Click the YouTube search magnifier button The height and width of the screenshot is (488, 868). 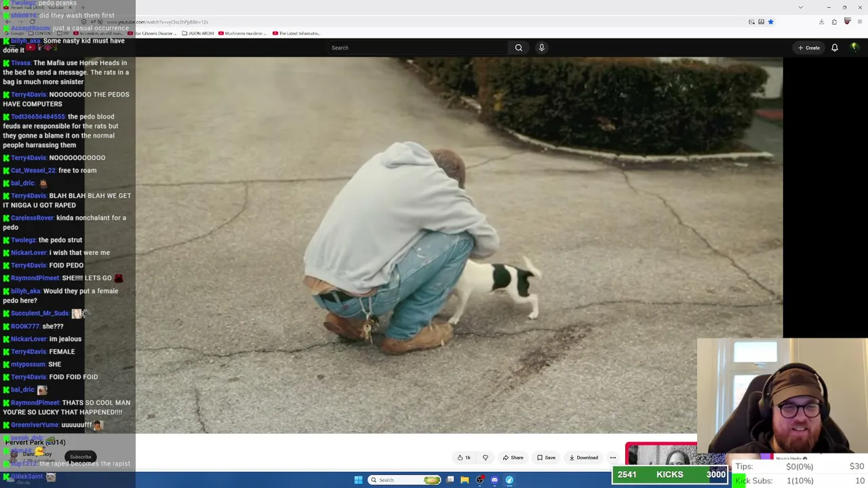click(x=519, y=47)
